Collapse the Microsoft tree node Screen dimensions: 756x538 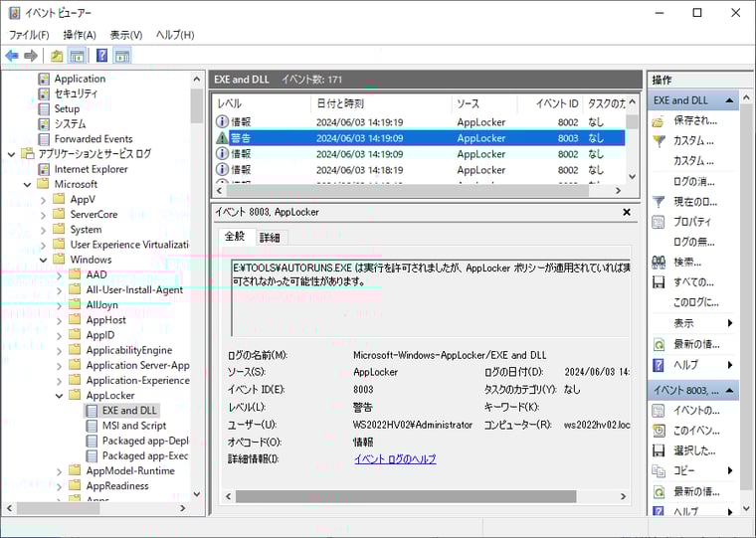pyautogui.click(x=28, y=185)
